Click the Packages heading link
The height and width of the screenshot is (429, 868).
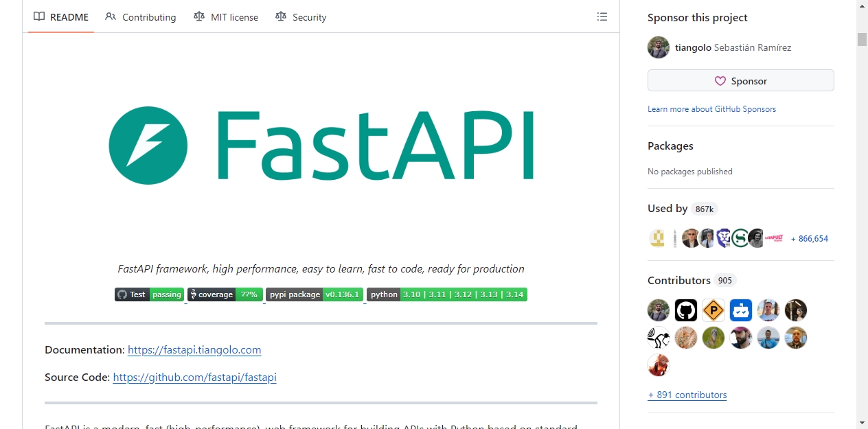click(670, 146)
